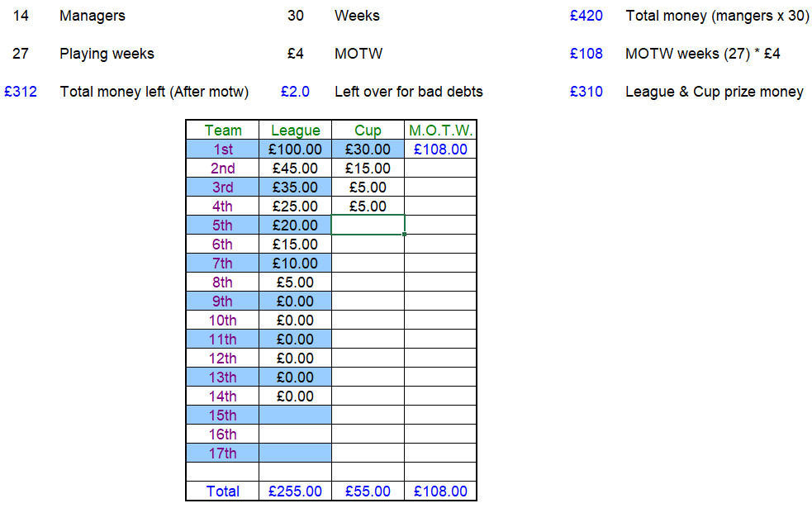
Task: Click the 14 managers count cell
Action: [x=21, y=16]
